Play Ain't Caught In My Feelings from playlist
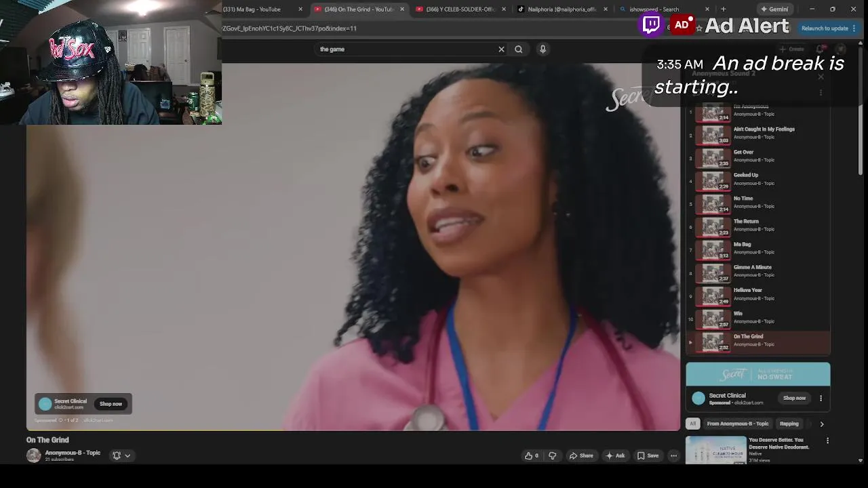Screen dimensions: 868x488 758,135
